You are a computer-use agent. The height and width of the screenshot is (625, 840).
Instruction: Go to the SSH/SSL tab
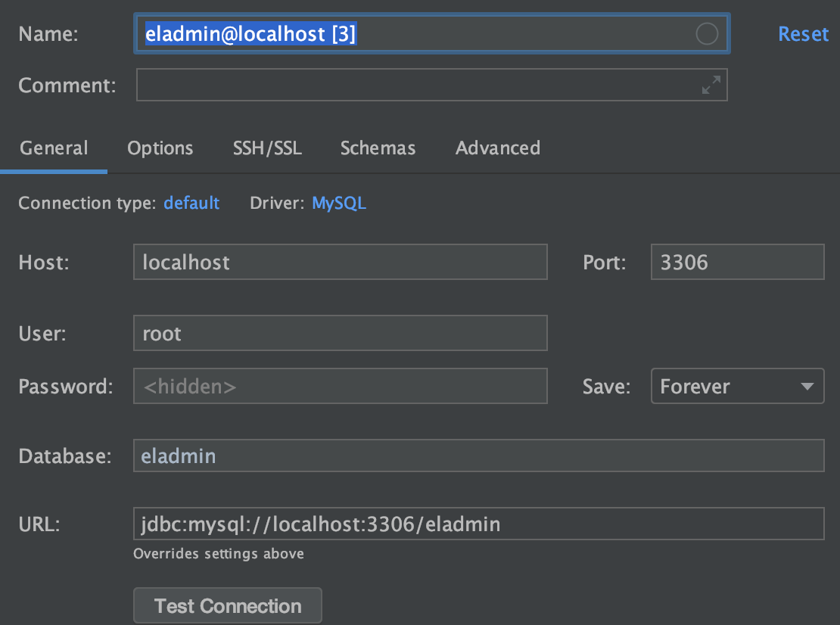pyautogui.click(x=267, y=148)
